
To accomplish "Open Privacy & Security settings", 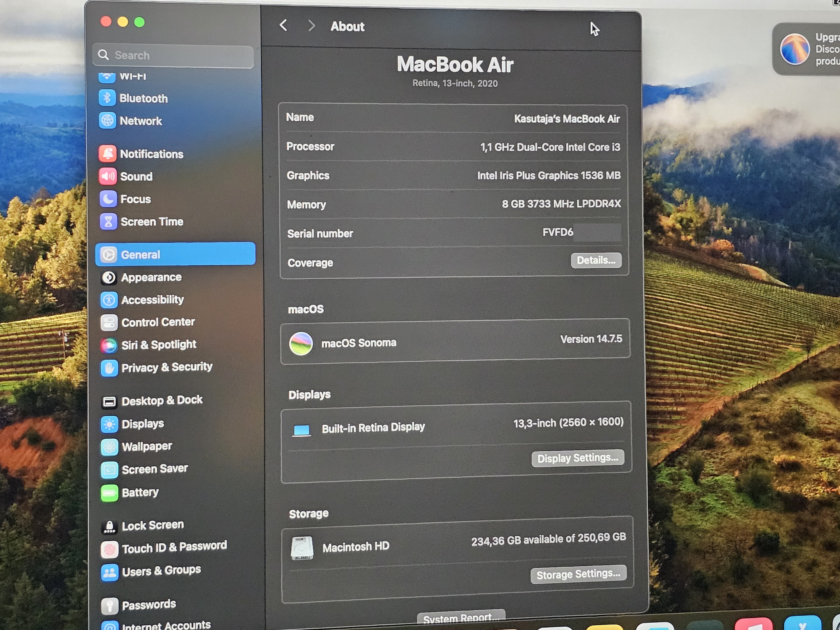I will [x=157, y=367].
